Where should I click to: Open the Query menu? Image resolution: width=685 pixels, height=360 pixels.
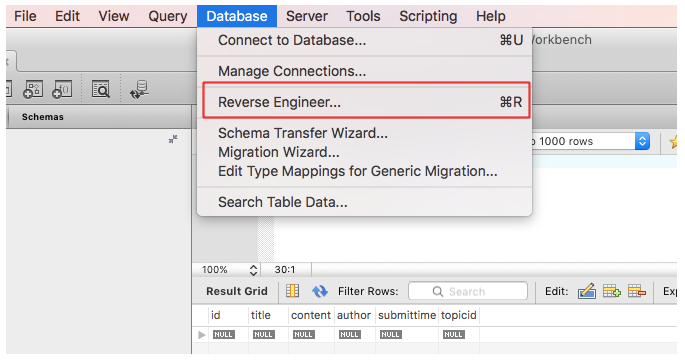168,16
